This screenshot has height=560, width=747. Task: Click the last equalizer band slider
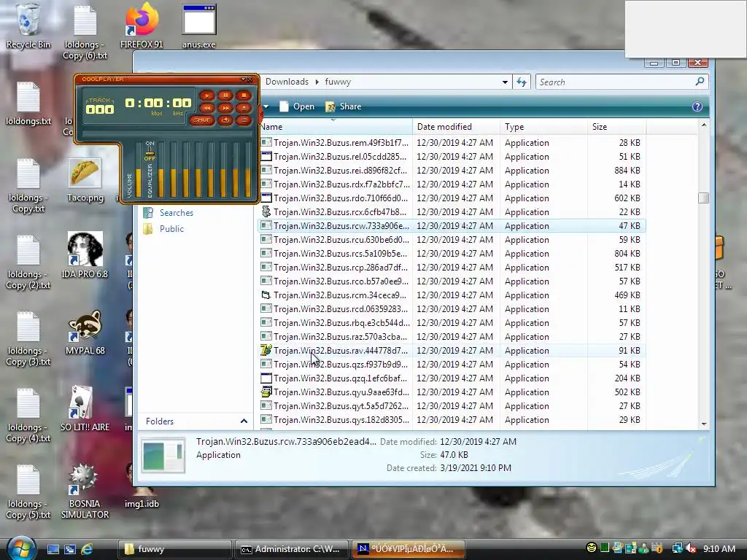[x=248, y=169]
